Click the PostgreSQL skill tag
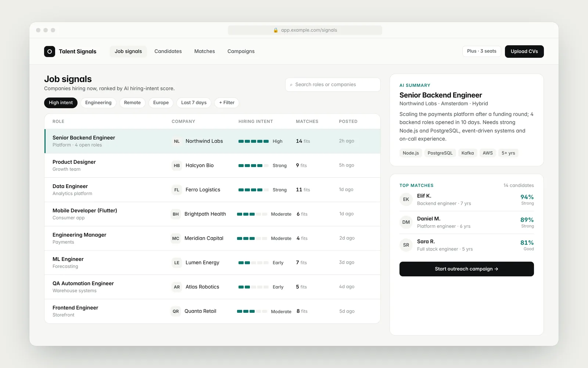This screenshot has width=588, height=368. 440,153
